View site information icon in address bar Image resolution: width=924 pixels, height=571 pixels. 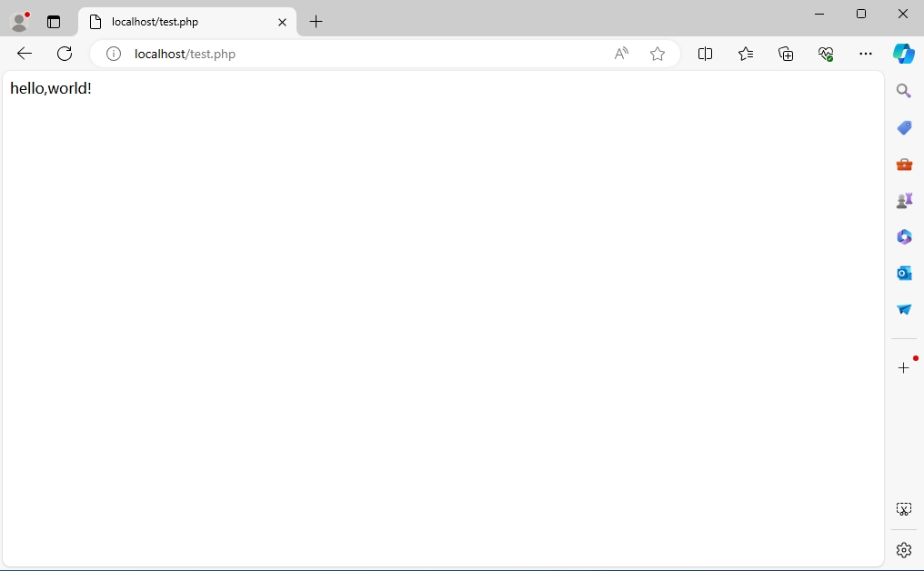(113, 54)
